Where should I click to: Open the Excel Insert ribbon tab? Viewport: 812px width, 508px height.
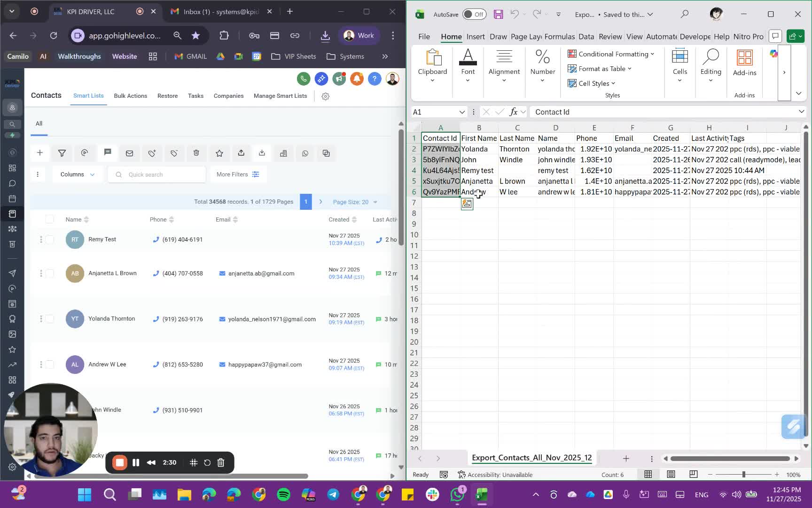tap(476, 36)
